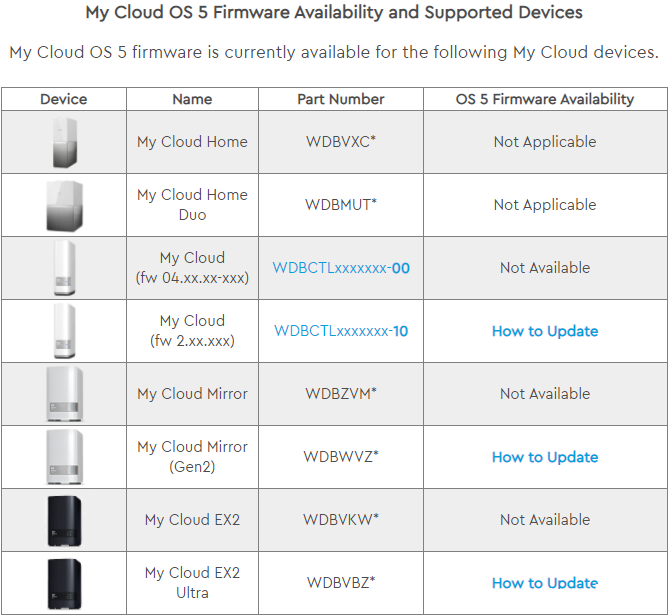Click the Part Number column header
Image resolution: width=669 pixels, height=615 pixels.
coord(341,99)
